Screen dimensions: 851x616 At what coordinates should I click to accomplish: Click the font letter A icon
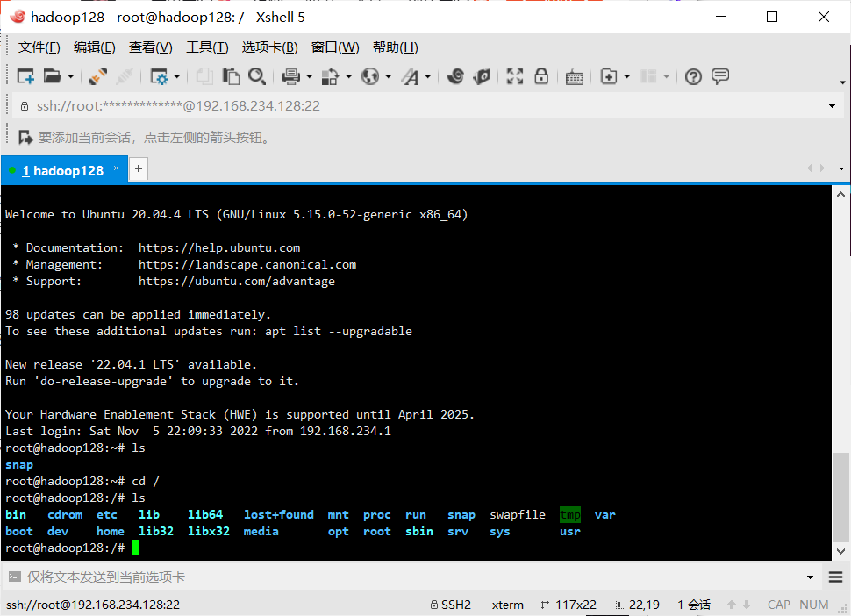click(x=411, y=76)
